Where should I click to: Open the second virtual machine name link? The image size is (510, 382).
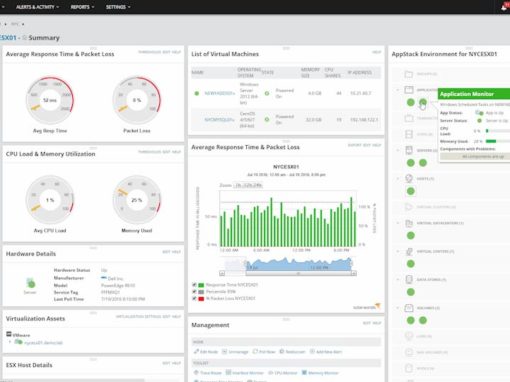(x=219, y=119)
